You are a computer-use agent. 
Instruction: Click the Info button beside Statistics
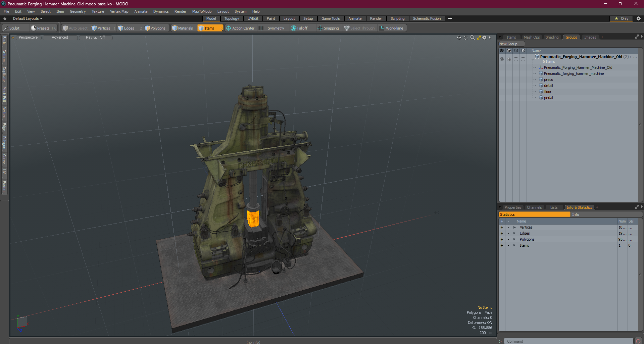click(x=606, y=214)
